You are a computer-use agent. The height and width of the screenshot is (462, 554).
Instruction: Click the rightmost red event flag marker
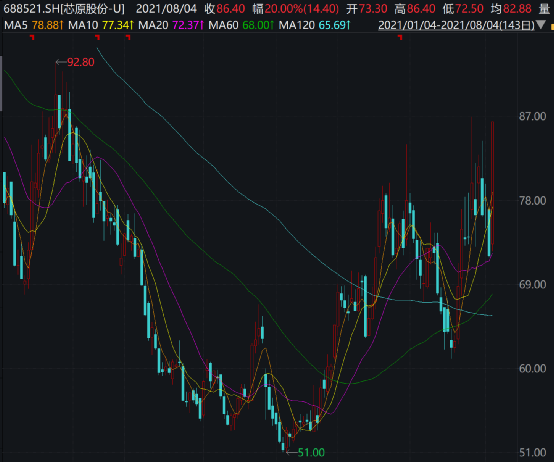click(x=400, y=37)
